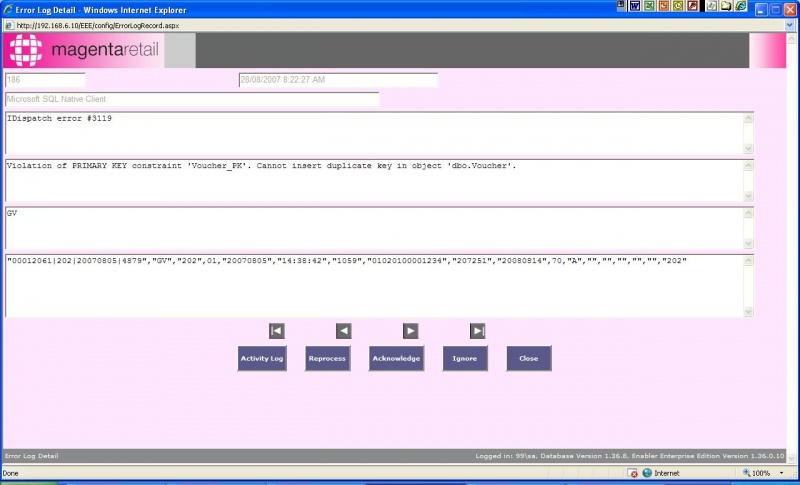Click the magentaretail logo
The height and width of the screenshot is (485, 800).
84,50
